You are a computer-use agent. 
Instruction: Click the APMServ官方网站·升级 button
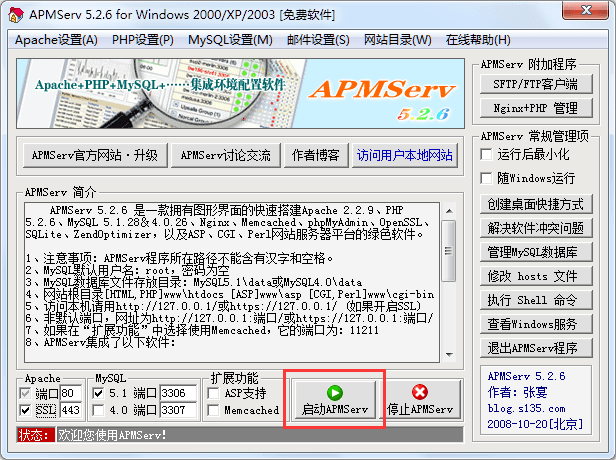click(95, 155)
